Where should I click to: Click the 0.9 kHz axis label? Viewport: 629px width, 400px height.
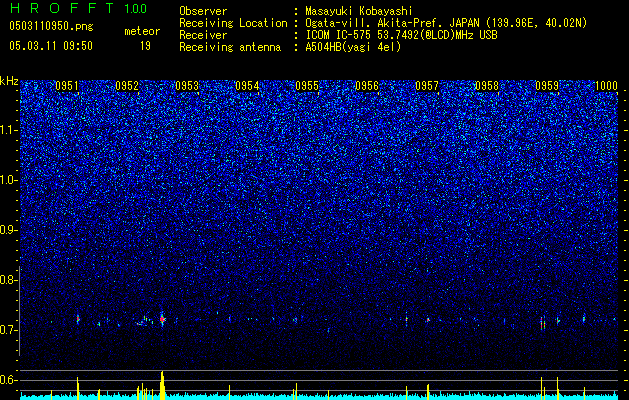(x=9, y=230)
